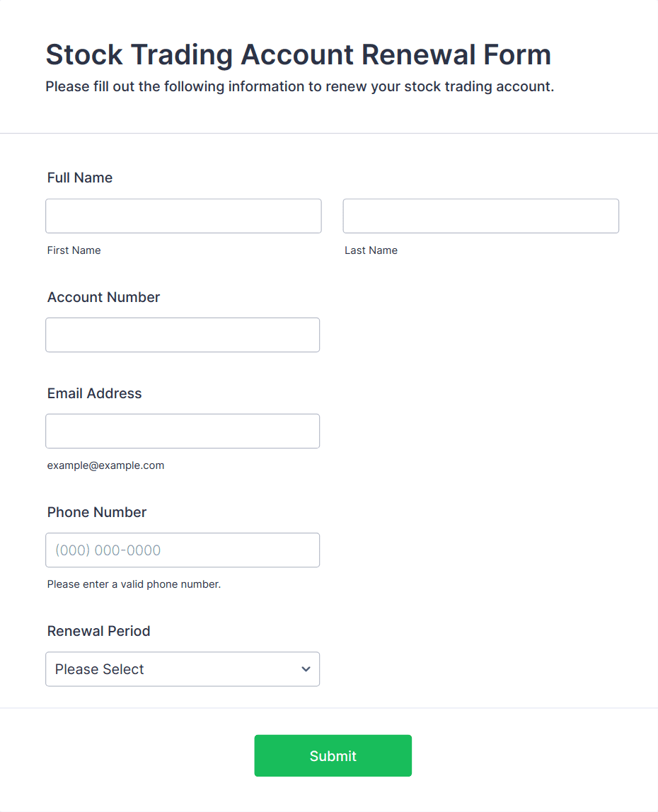658x812 pixels.
Task: Click the First Name sublabel text
Action: click(x=74, y=250)
